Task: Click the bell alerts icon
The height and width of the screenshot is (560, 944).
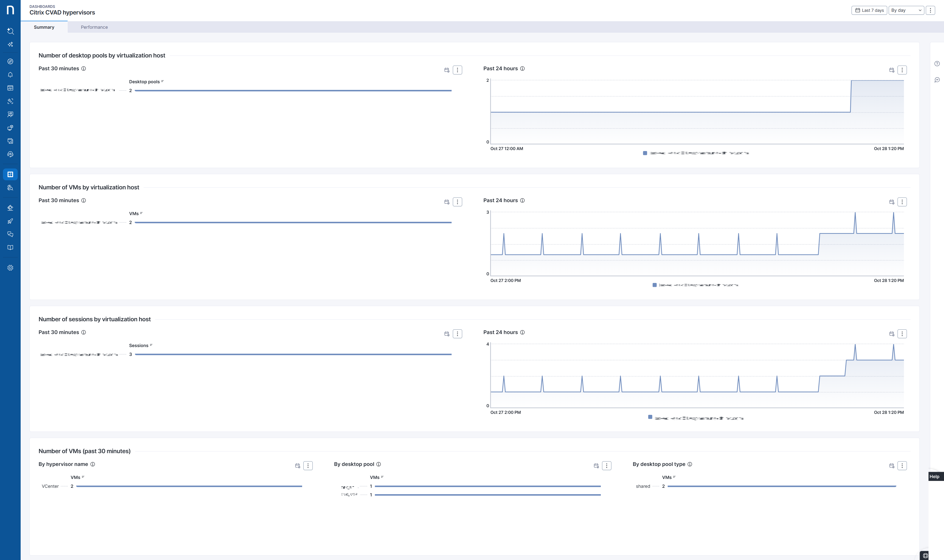Action: click(x=10, y=75)
